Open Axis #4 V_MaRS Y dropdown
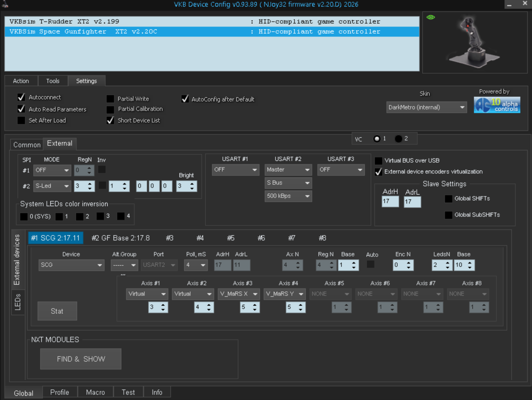The width and height of the screenshot is (532, 400). click(284, 294)
